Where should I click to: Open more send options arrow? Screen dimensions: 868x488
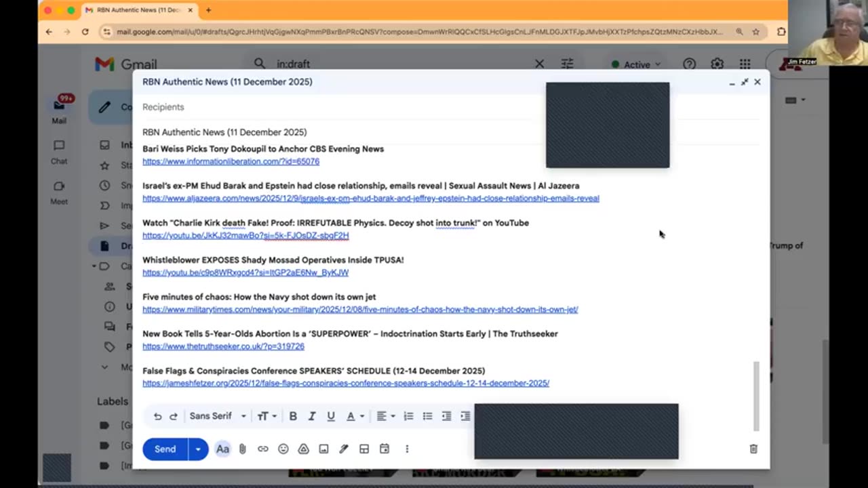pos(198,449)
